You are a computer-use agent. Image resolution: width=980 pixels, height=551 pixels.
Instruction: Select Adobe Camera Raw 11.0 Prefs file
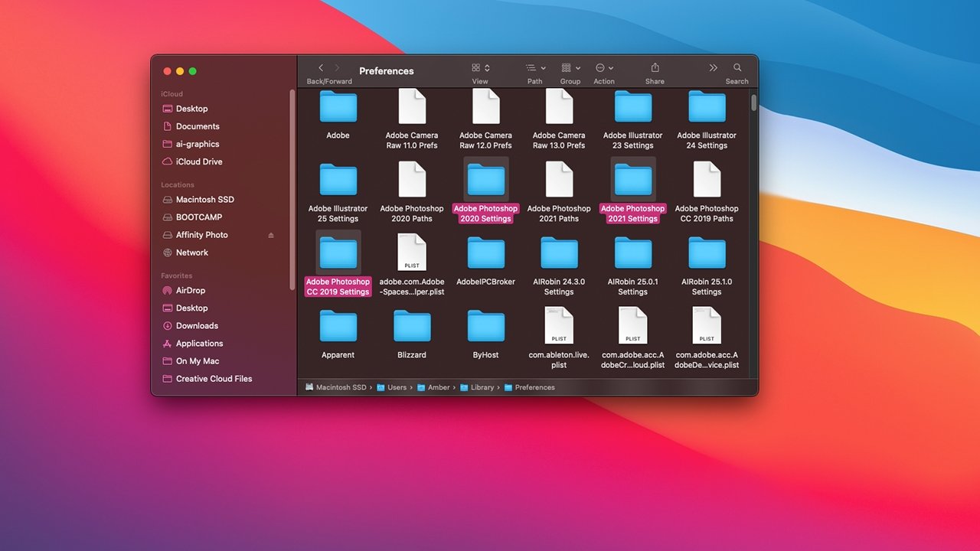412,107
